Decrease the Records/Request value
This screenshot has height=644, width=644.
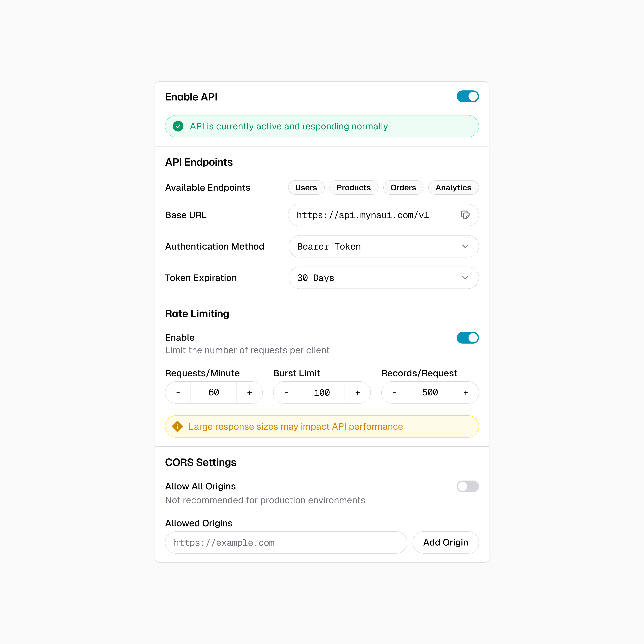(x=394, y=393)
